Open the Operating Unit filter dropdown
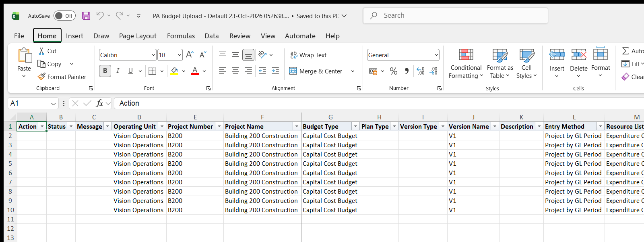The image size is (644, 242). point(162,126)
